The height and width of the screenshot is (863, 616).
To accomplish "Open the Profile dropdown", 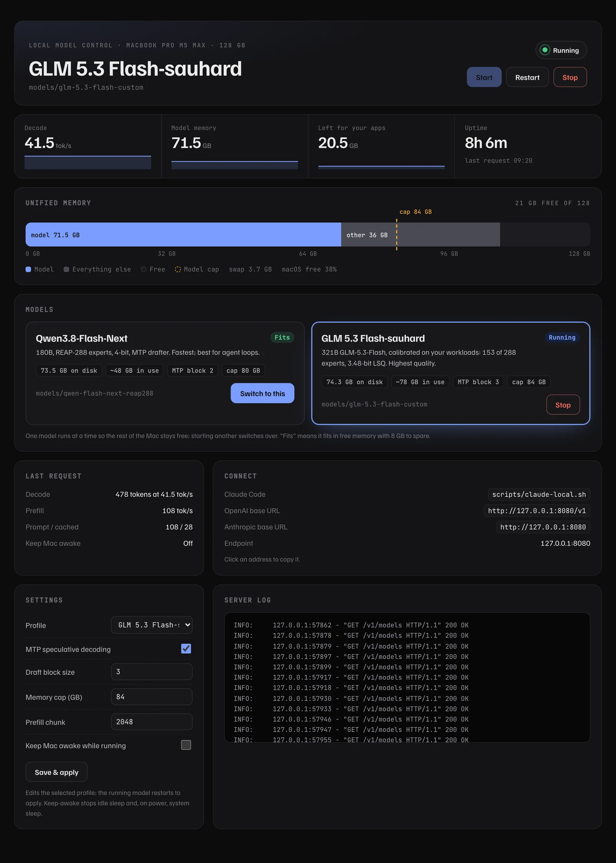I will (152, 625).
